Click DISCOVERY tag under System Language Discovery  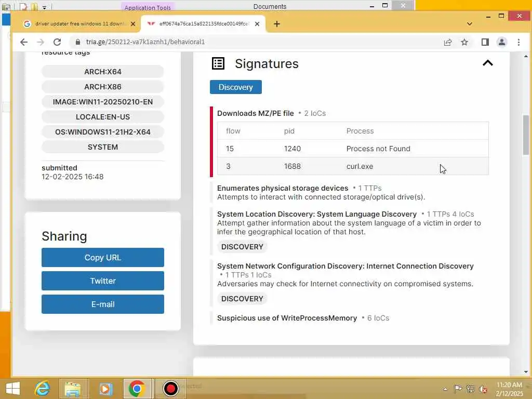tap(242, 247)
